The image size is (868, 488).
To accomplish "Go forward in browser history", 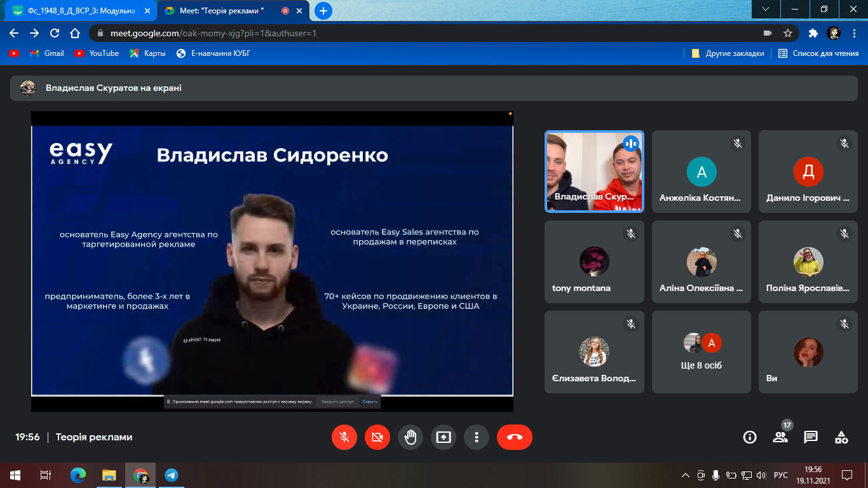I will (34, 33).
